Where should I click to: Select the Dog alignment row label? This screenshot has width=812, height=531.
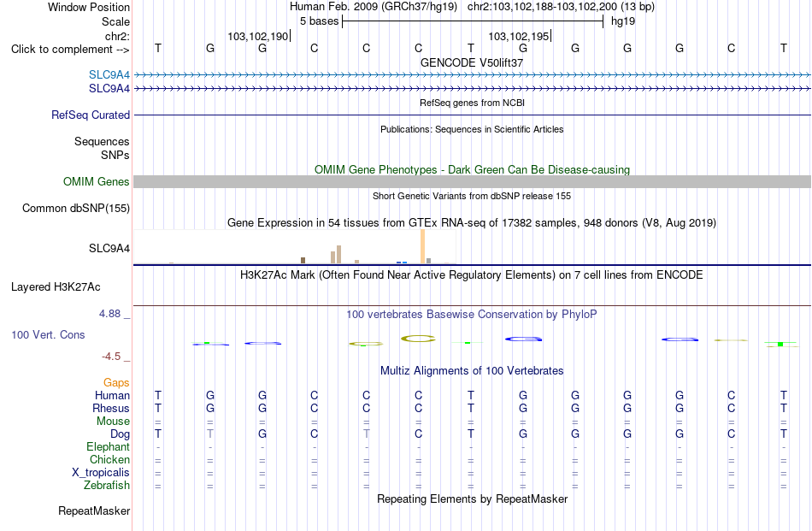pos(121,434)
